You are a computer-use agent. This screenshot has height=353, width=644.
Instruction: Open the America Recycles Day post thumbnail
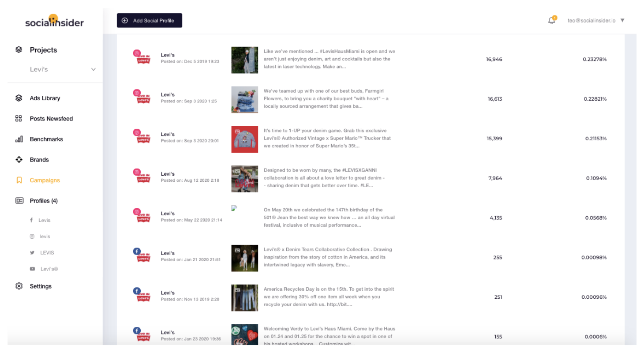tap(244, 298)
